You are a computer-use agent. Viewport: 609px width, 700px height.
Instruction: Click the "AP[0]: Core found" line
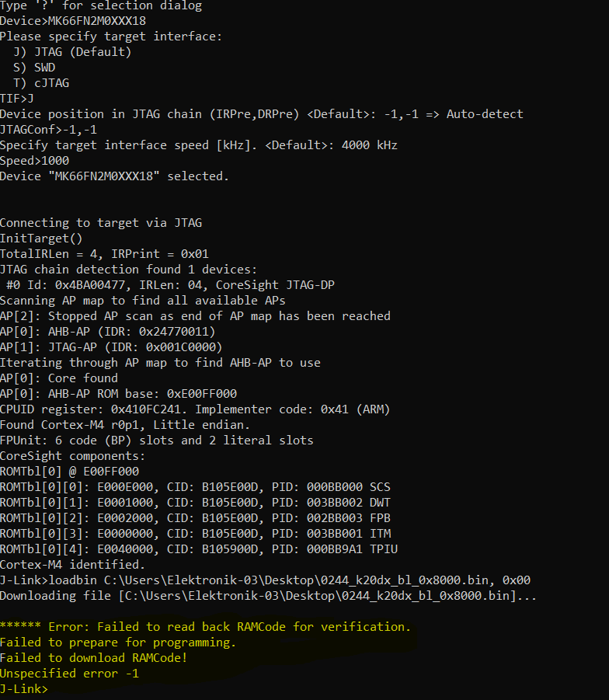tap(59, 378)
